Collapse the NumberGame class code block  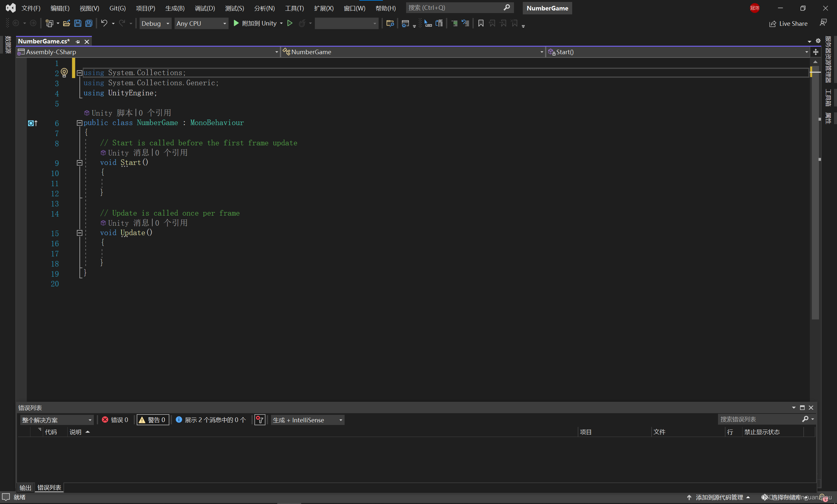tap(79, 123)
